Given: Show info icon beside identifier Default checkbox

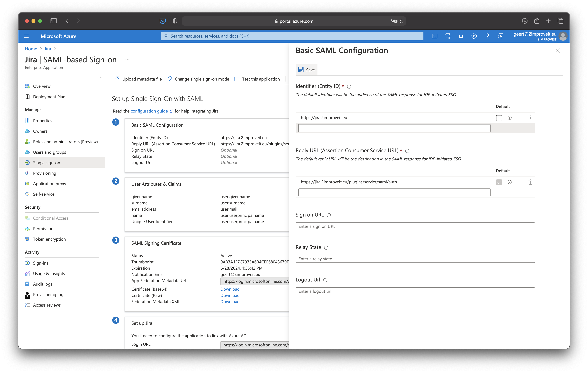Looking at the screenshot, I should coord(509,118).
